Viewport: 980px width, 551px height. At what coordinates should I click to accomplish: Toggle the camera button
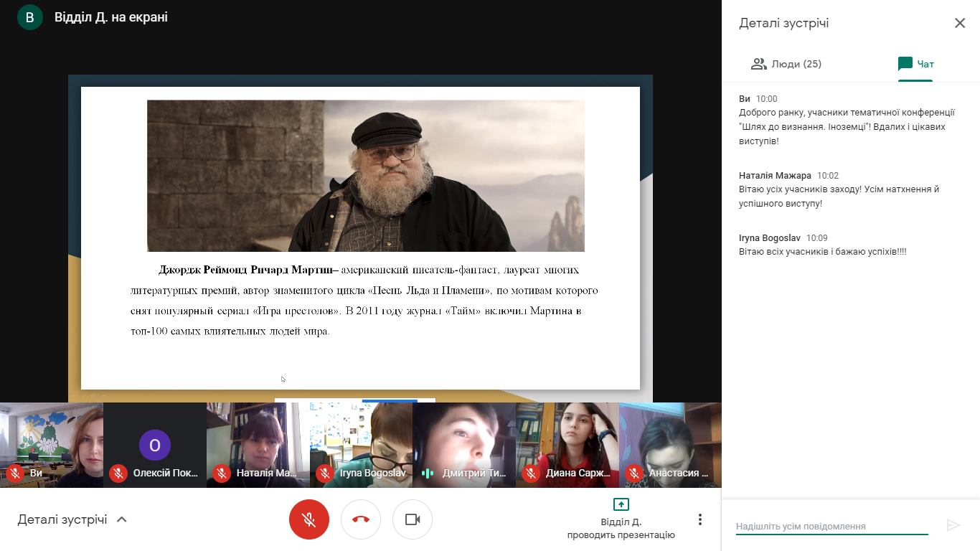412,519
